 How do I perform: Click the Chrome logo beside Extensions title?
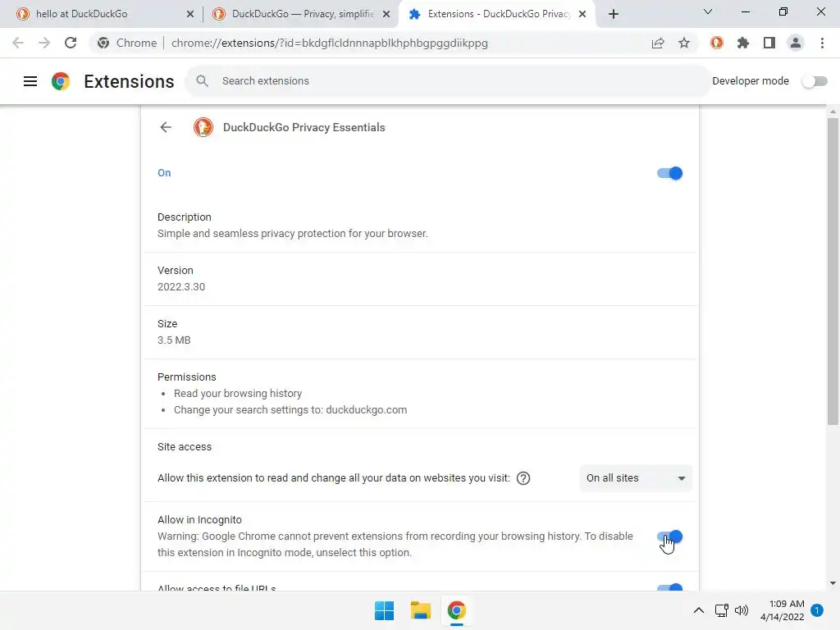click(x=61, y=81)
